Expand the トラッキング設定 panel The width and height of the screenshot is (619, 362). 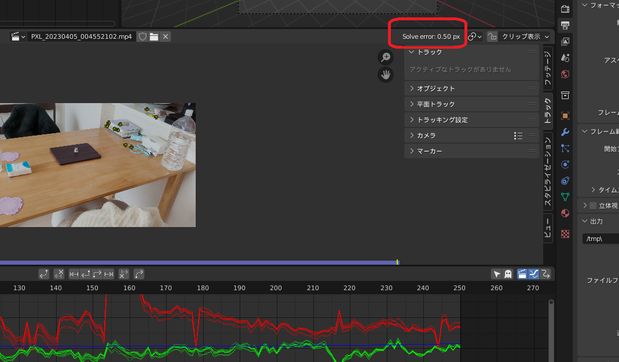pos(472,120)
